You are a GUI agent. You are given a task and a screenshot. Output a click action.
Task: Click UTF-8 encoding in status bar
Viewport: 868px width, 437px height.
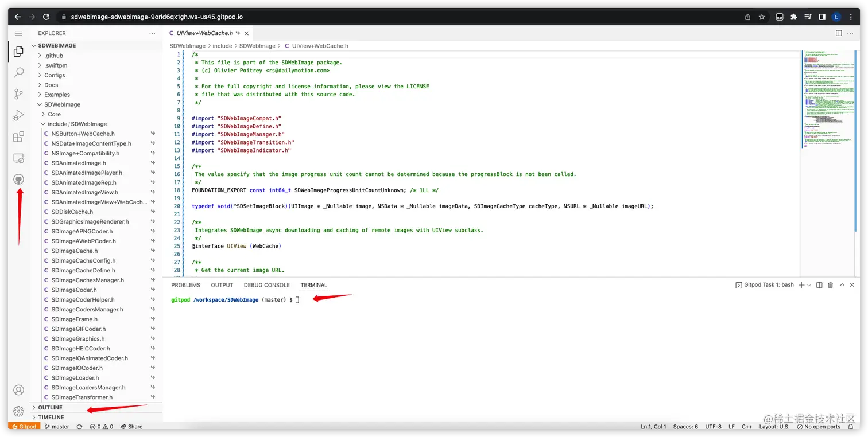point(713,427)
